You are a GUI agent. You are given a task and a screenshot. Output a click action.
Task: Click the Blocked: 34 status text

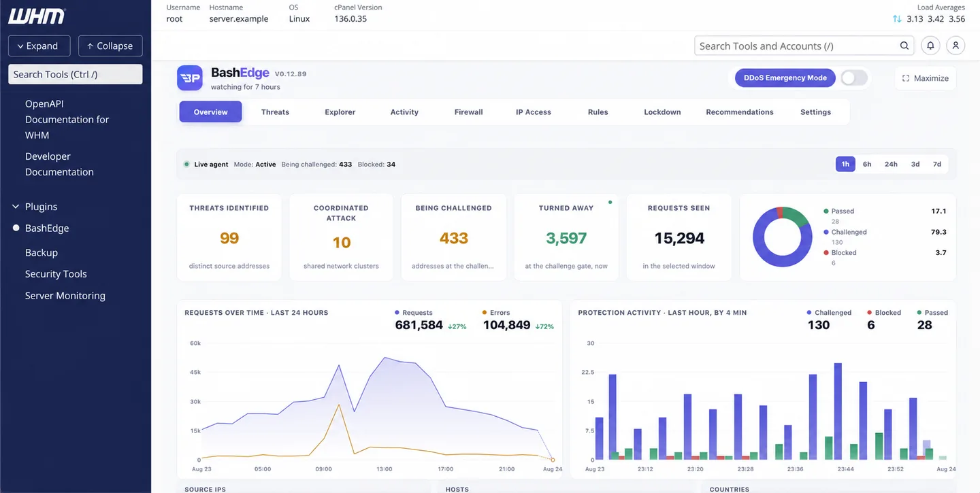click(x=376, y=164)
